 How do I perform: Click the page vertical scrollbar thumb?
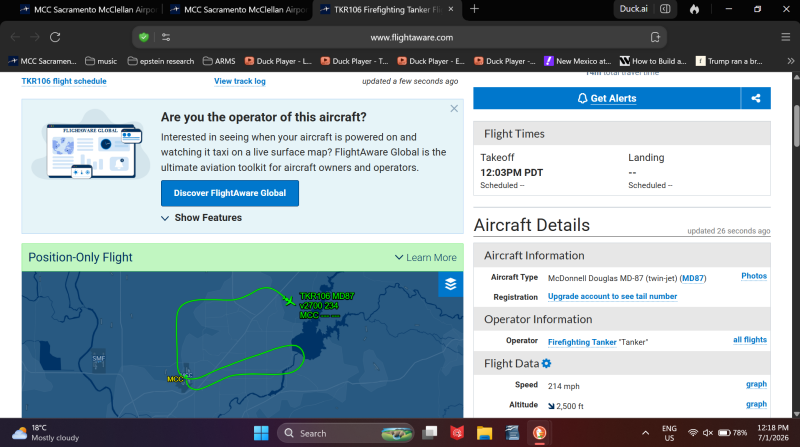coord(796,126)
